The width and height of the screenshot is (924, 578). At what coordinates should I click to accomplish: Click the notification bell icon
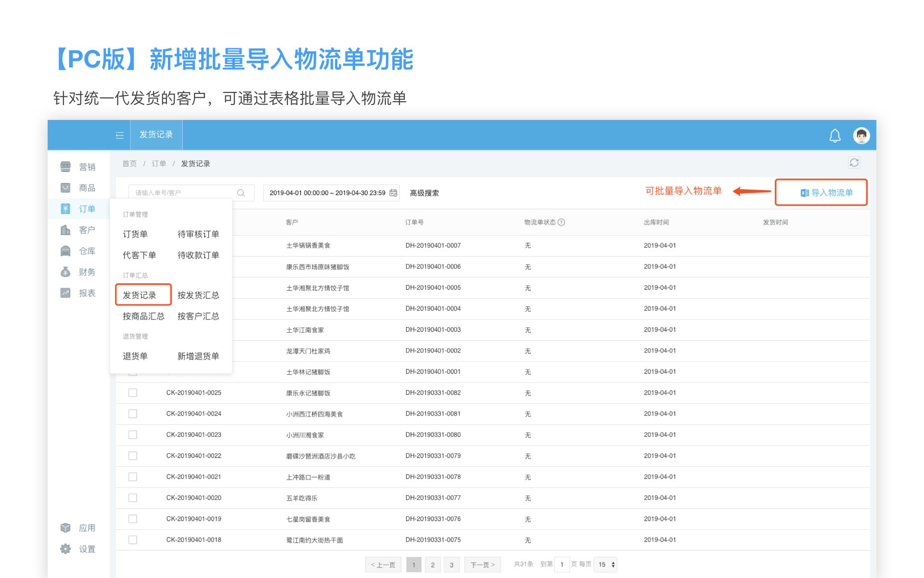coord(835,136)
